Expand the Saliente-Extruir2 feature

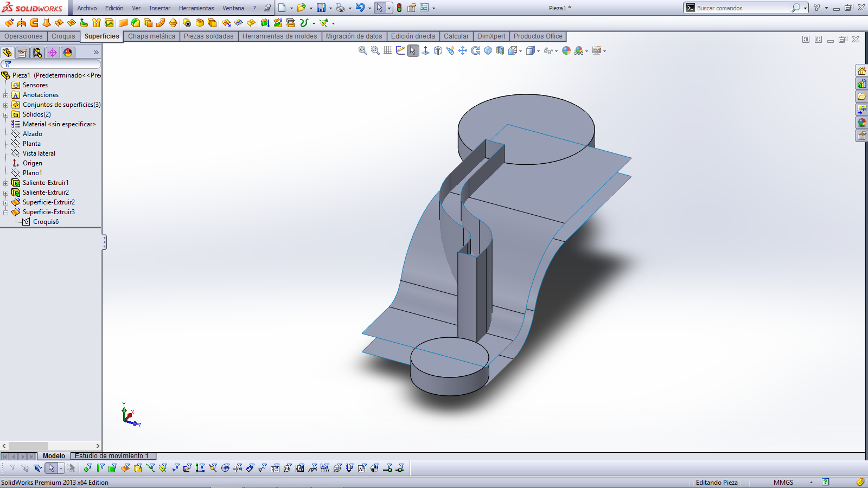[x=6, y=192]
